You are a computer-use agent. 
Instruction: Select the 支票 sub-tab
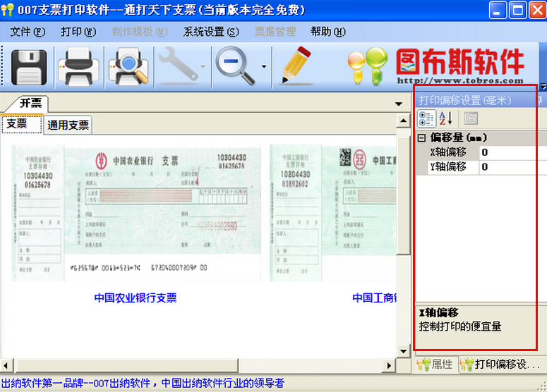[21, 123]
